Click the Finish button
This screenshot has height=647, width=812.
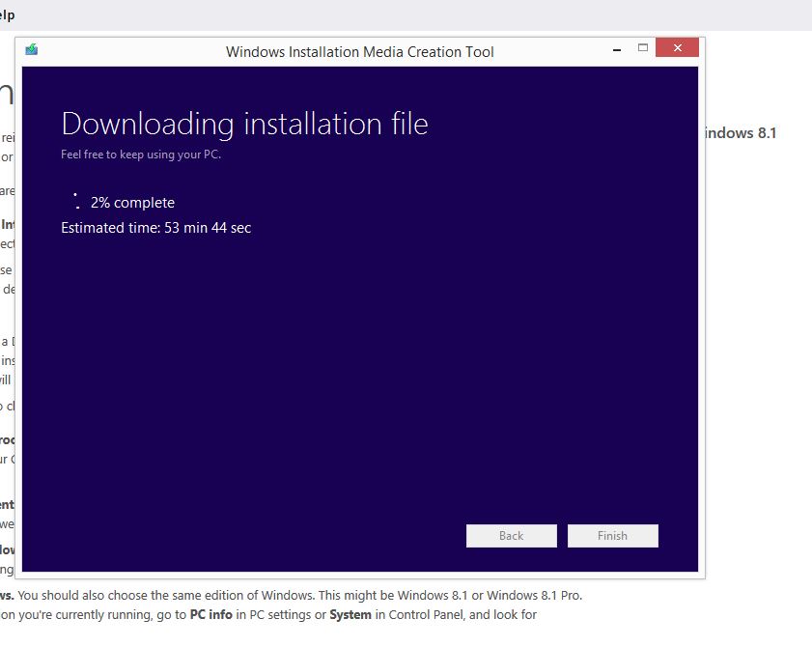pyautogui.click(x=613, y=536)
